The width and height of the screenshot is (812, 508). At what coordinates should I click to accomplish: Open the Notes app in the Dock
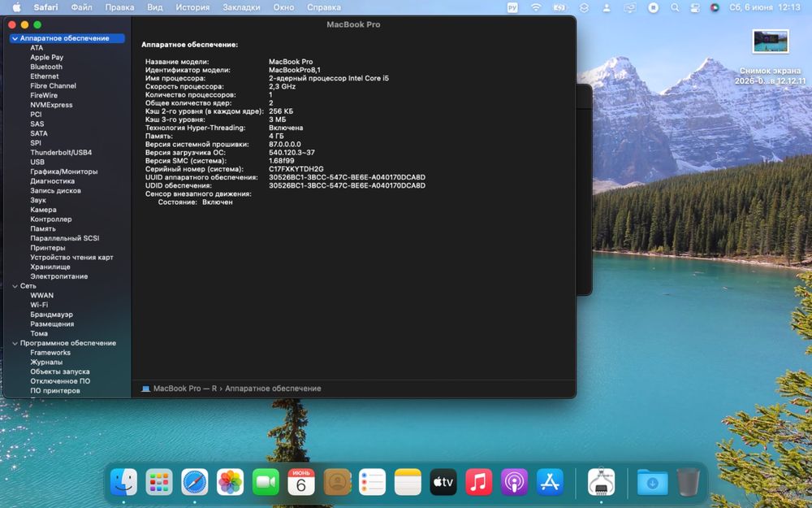tap(408, 482)
